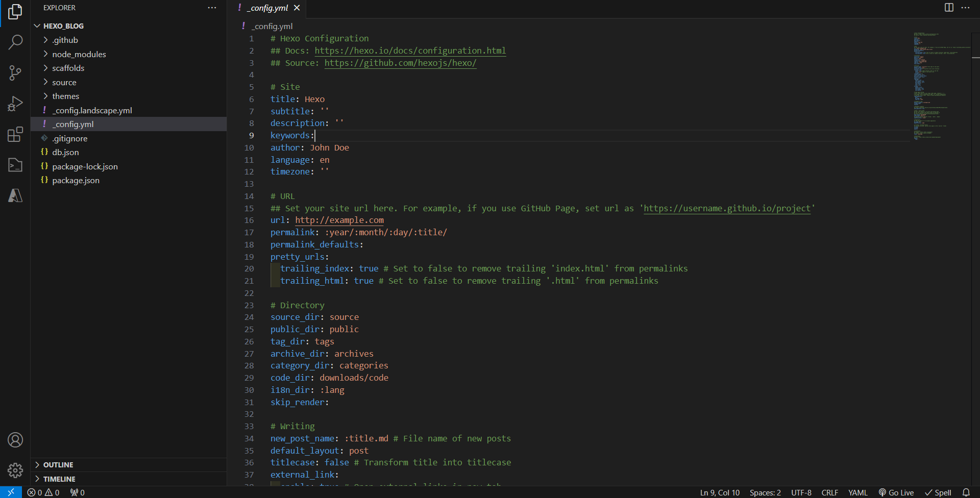Split the editor to the right

tap(949, 7)
